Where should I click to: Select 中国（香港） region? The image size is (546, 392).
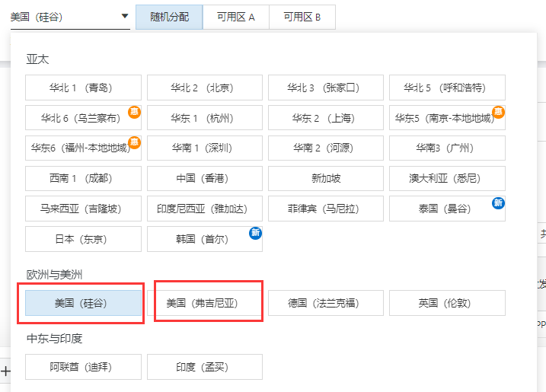[204, 178]
